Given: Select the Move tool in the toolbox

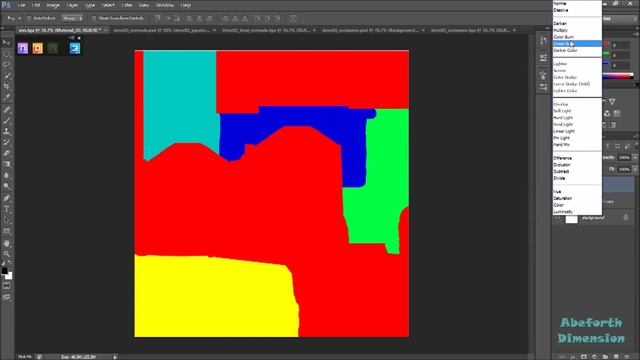Looking at the screenshot, I should point(7,42).
